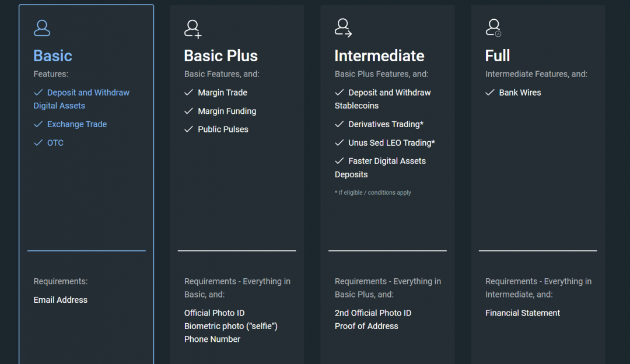630x364 pixels.
Task: Click the Basic tier user icon
Action: tap(42, 28)
